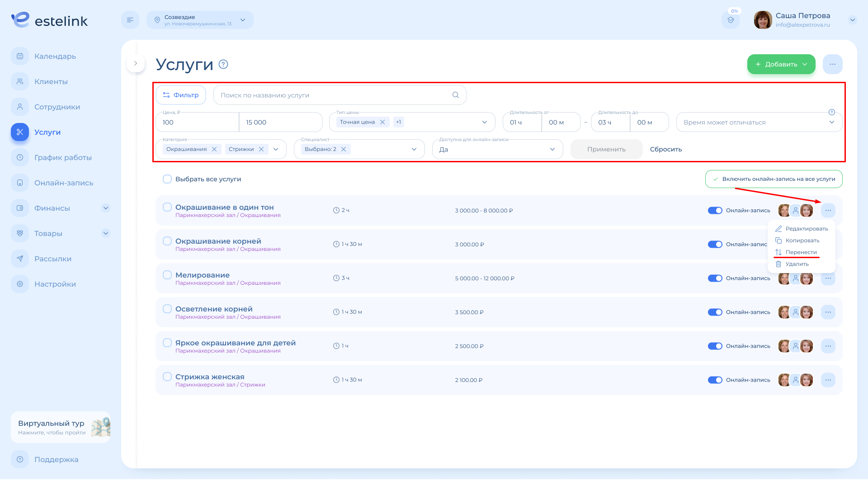868x481 pixels.
Task: Expand the Финансы submenu chevron
Action: pyautogui.click(x=106, y=208)
